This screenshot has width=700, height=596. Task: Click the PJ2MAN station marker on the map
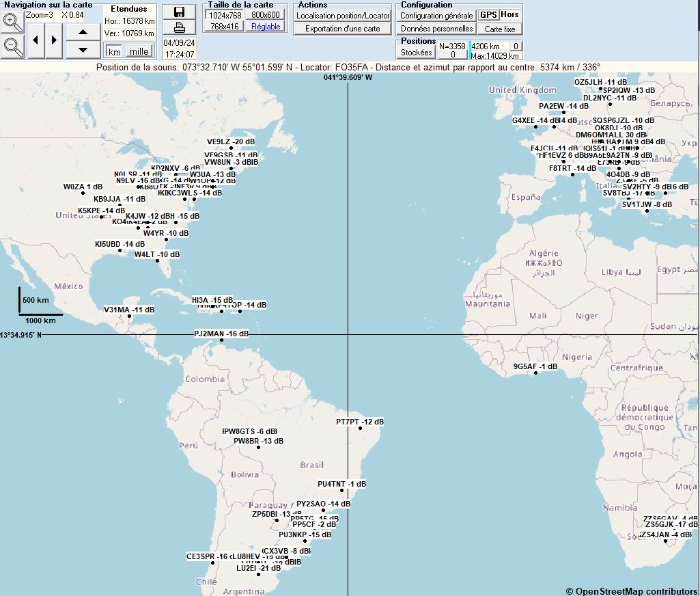point(221,340)
